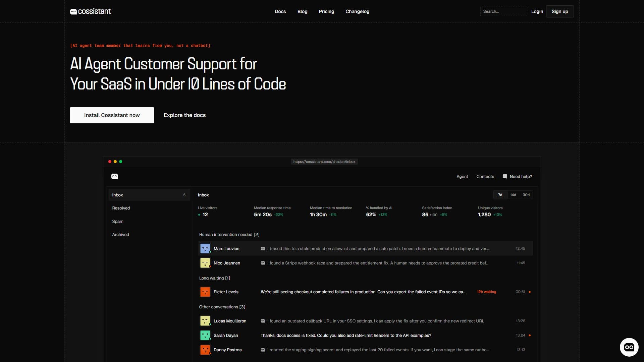Focus the Search input field

[x=503, y=11]
